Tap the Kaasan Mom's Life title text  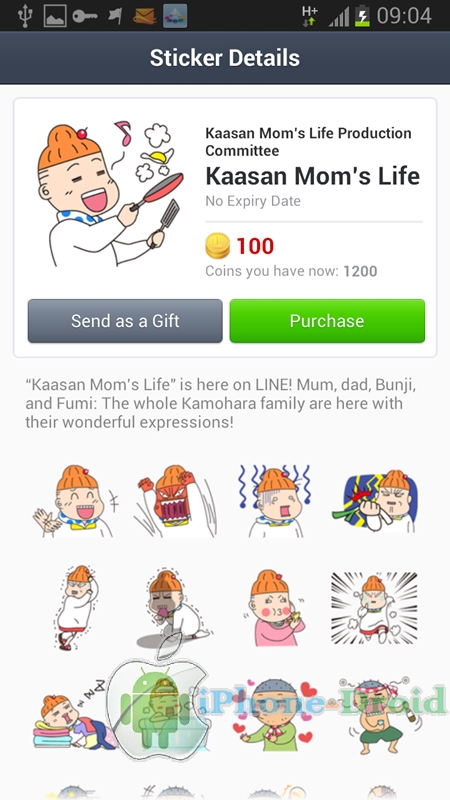[312, 176]
